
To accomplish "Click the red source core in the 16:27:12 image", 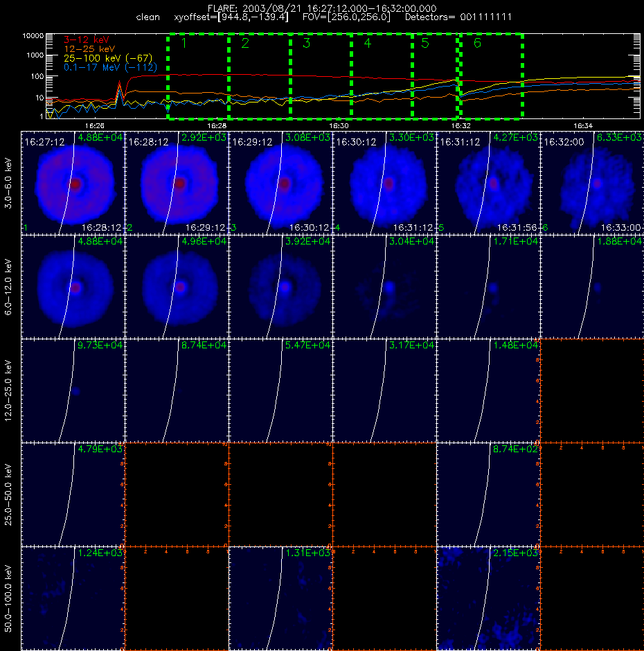I will 75,184.
